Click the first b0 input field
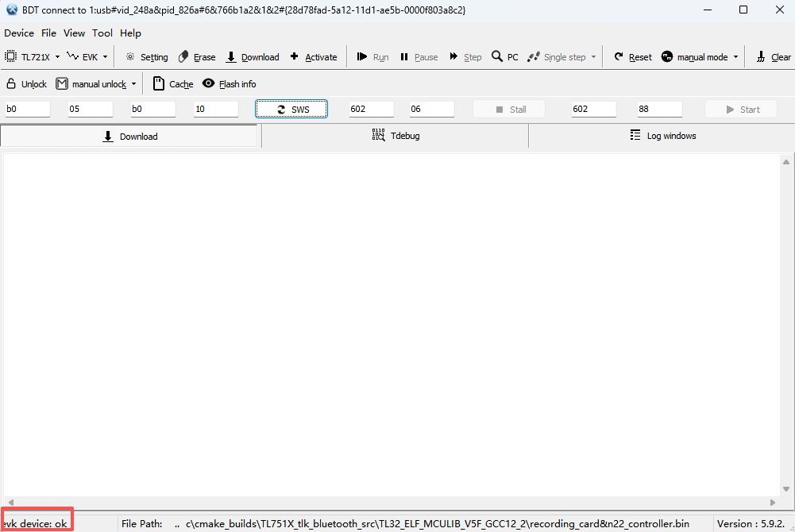 click(x=27, y=109)
